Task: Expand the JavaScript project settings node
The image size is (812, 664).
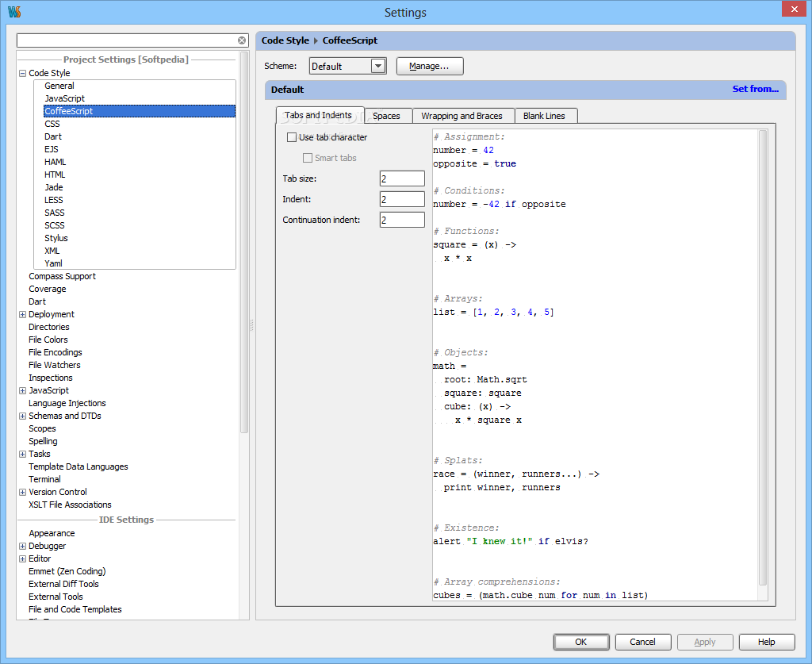Action: click(x=22, y=390)
